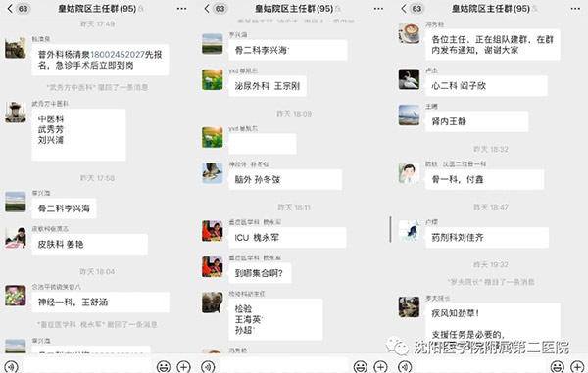Image resolution: width=588 pixels, height=373 pixels.
Task: Tap message text 中医科 武秀芳 刘兴浦
Action: point(78,135)
